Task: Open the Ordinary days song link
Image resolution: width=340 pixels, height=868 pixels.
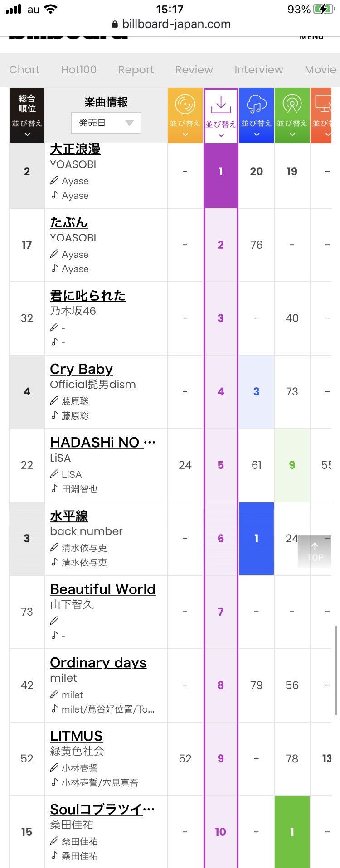Action: pyautogui.click(x=98, y=663)
